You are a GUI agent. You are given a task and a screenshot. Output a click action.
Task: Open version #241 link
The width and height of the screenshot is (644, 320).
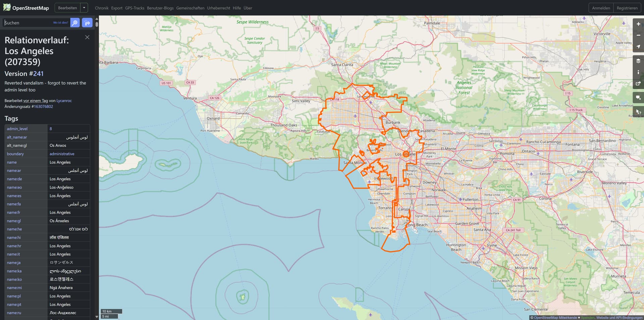click(x=38, y=74)
